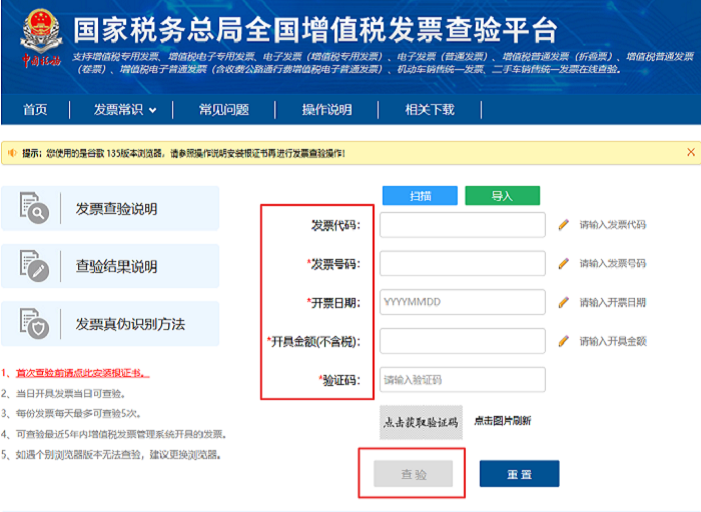Focus the 开具金额(不含税) input field
Viewport: 701px width, 512px height.
(463, 341)
